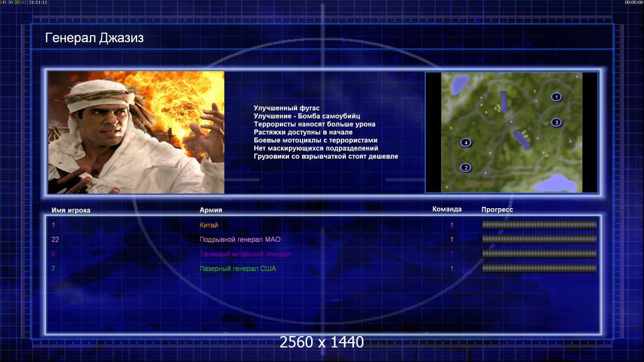This screenshot has height=362, width=644.
Task: Click the progress bar for player 1
Action: [x=539, y=224]
